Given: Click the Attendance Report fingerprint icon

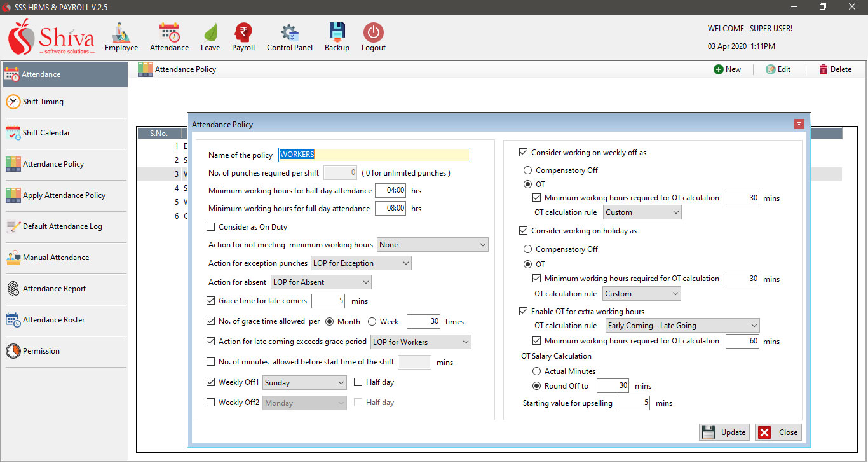Looking at the screenshot, I should [x=13, y=289].
